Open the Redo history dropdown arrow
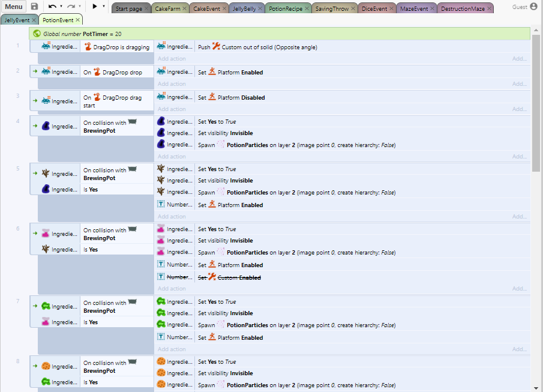The width and height of the screenshot is (543, 392). [80, 7]
